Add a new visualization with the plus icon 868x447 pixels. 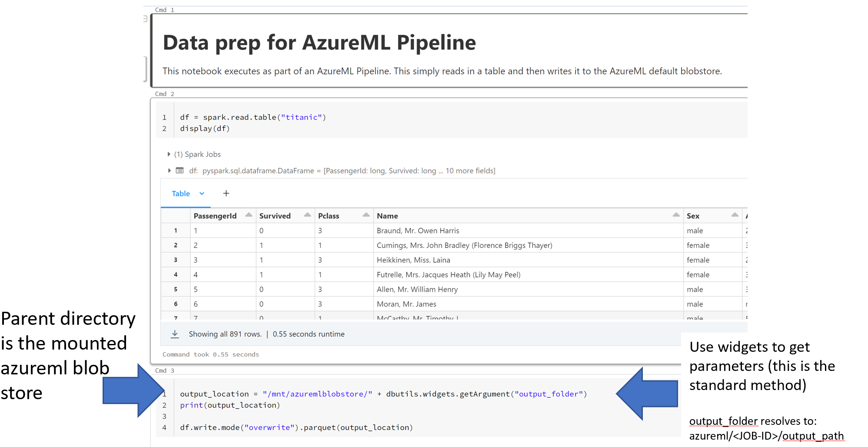[x=226, y=193]
